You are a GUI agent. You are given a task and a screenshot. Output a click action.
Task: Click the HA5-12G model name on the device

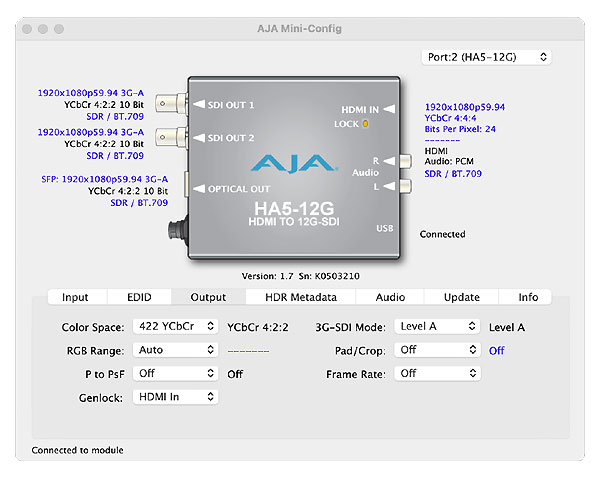click(x=294, y=209)
